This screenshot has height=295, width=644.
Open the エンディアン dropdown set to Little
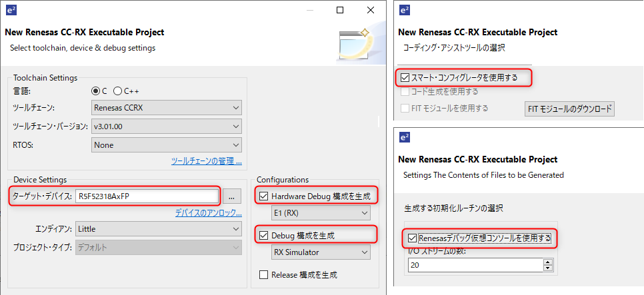click(159, 229)
